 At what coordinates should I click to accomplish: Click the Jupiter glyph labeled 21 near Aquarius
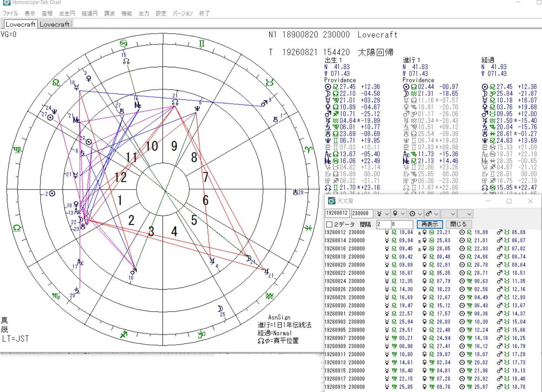coord(267,271)
